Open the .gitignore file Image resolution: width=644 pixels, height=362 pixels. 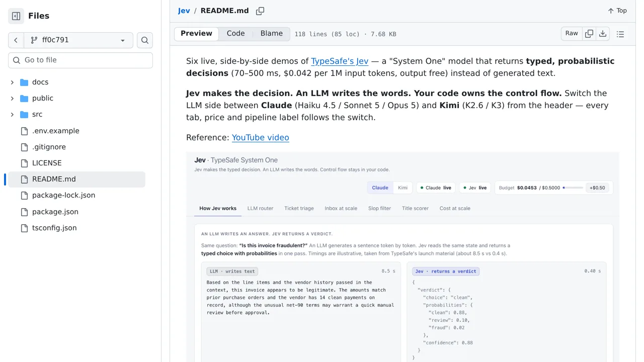click(x=49, y=147)
